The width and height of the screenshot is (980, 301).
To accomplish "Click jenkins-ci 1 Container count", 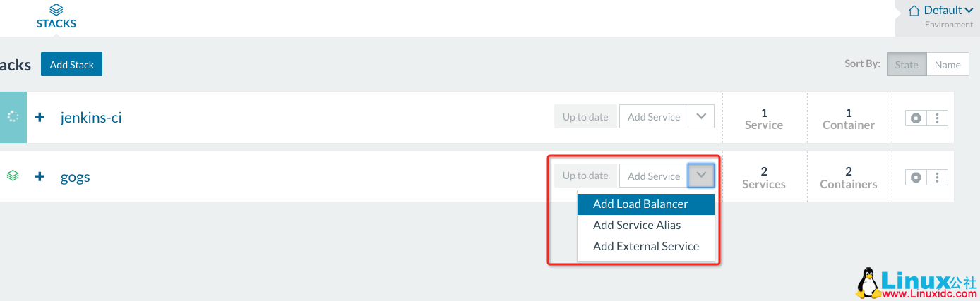I will point(849,118).
